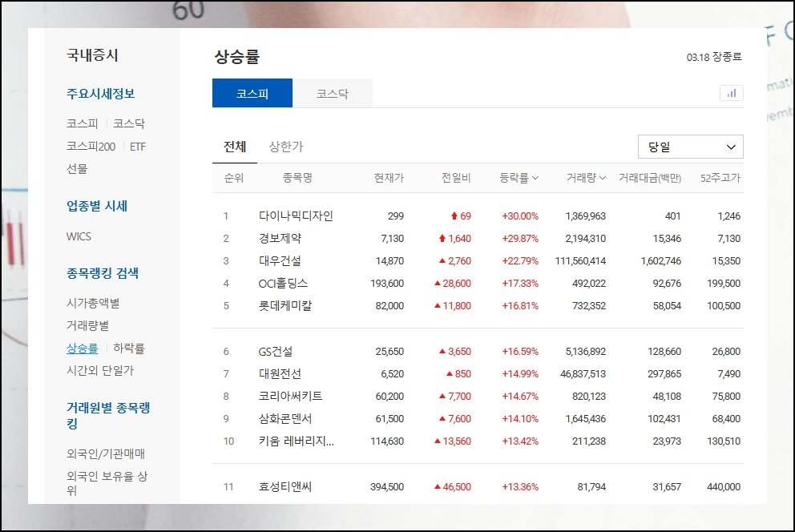Click the 국내증시 sidebar title
The height and width of the screenshot is (532, 795).
point(92,55)
